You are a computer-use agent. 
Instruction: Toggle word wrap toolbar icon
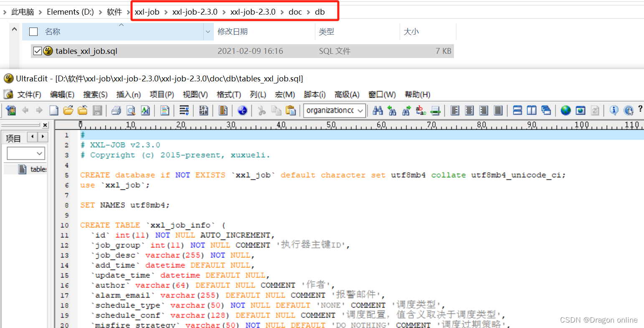tap(184, 110)
